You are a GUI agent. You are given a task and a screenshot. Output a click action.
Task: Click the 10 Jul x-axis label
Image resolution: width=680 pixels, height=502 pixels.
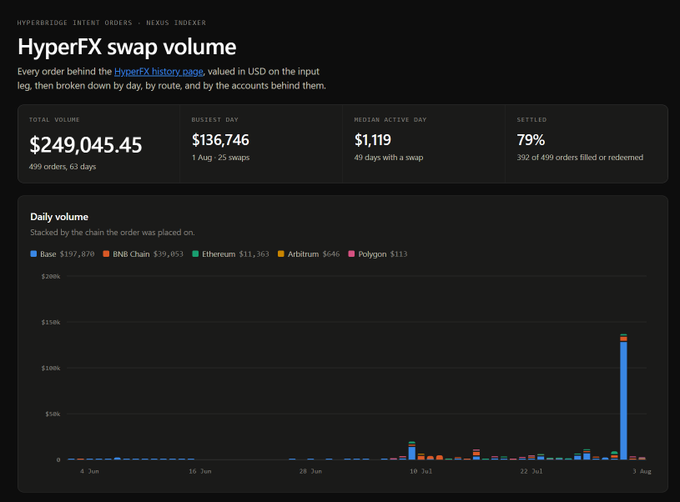(x=421, y=471)
